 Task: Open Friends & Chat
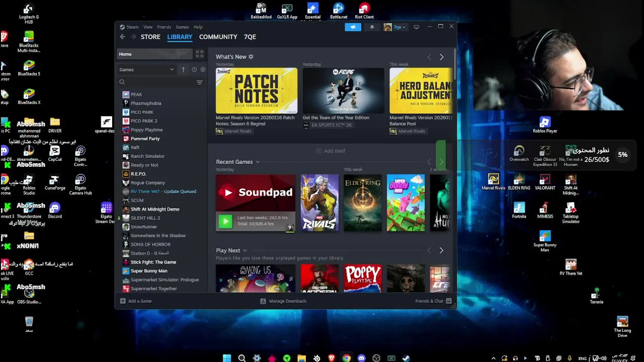coord(433,301)
